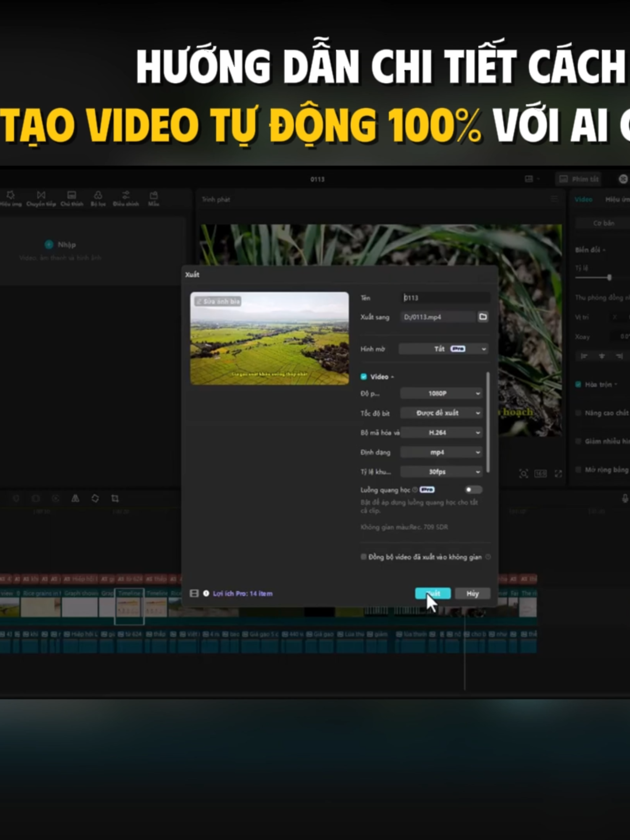Open the layout icon in title bar

point(529,179)
